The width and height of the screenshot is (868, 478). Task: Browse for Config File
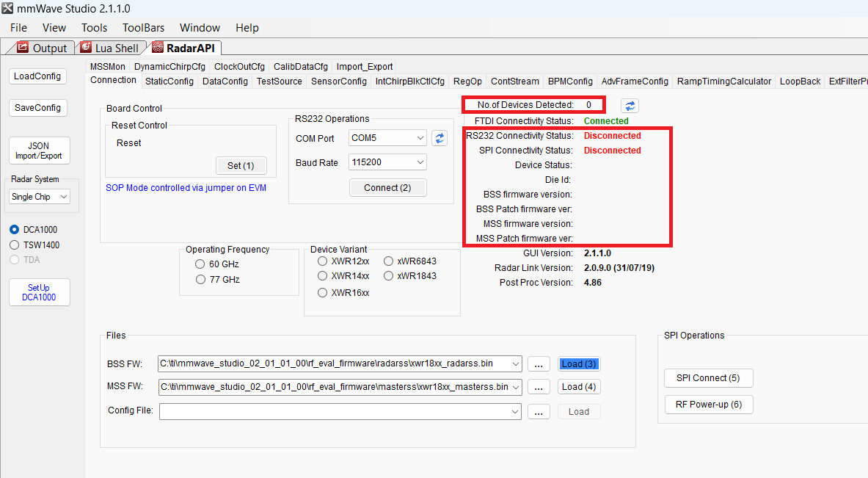coord(539,411)
